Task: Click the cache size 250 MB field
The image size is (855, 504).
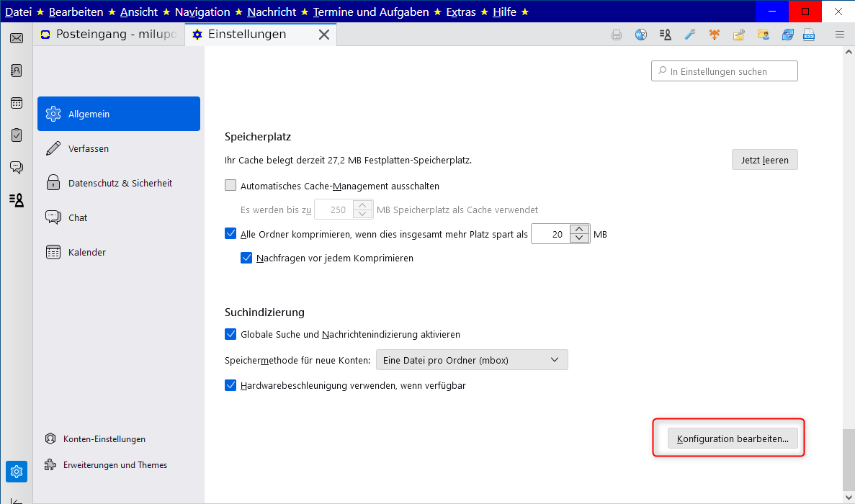Action: (x=334, y=210)
